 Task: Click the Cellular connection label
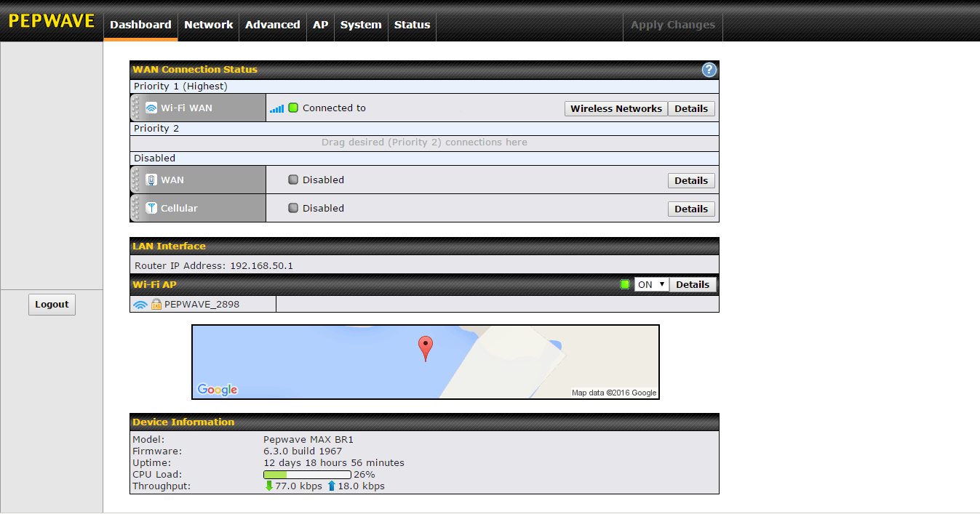point(179,208)
